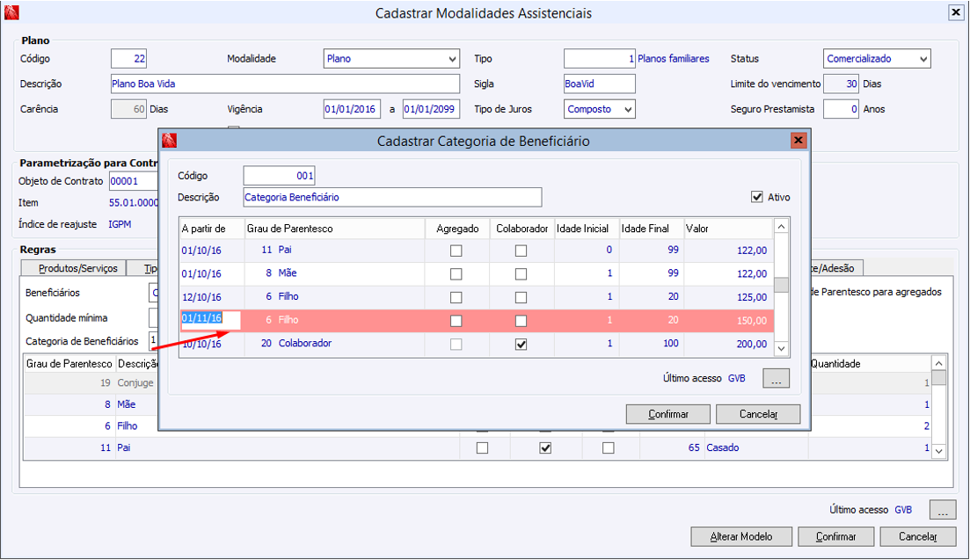Open the Tipo de Juros dropdown
This screenshot has width=970, height=560.
(628, 110)
